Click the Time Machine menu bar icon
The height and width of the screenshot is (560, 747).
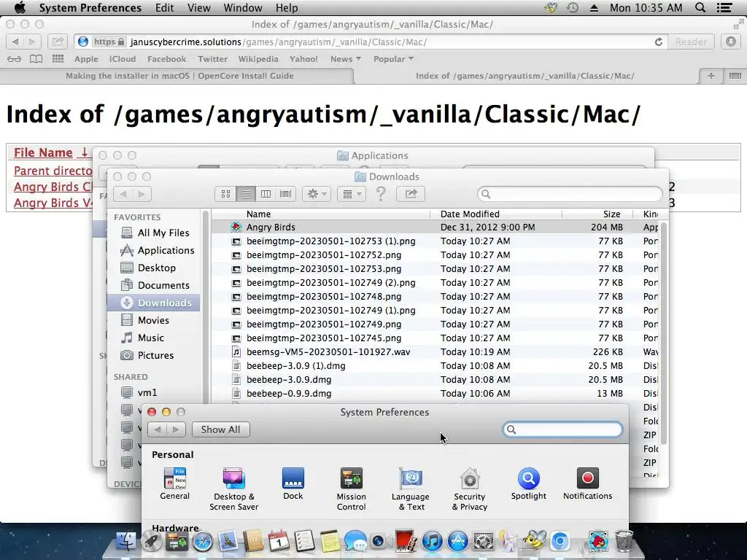(573, 7)
